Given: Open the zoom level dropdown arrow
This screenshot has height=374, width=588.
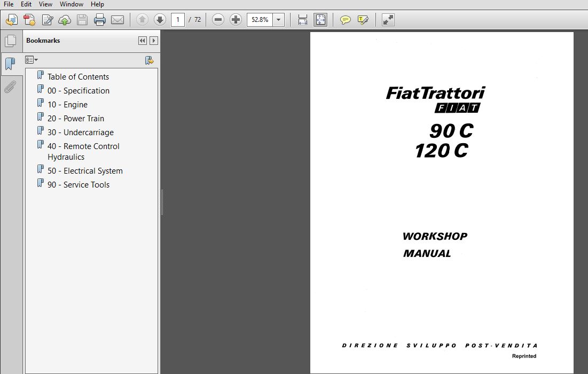Looking at the screenshot, I should (x=279, y=20).
